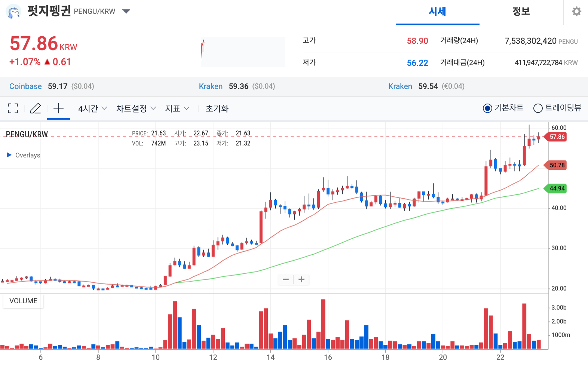Click the PENGU/KRW chart title

click(x=27, y=134)
